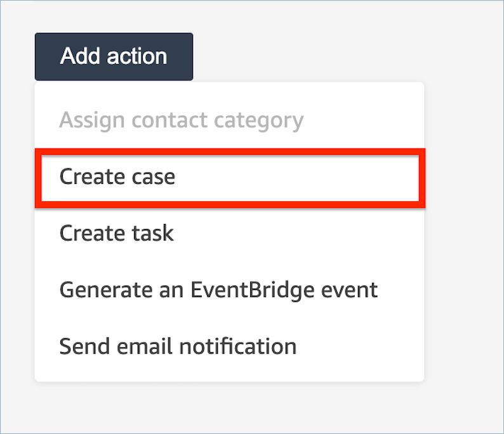The image size is (504, 434).
Task: Choose the case creation action
Action: (117, 176)
